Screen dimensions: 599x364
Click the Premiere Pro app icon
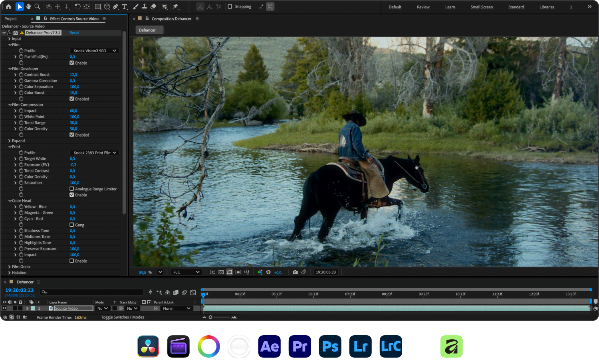(x=300, y=346)
